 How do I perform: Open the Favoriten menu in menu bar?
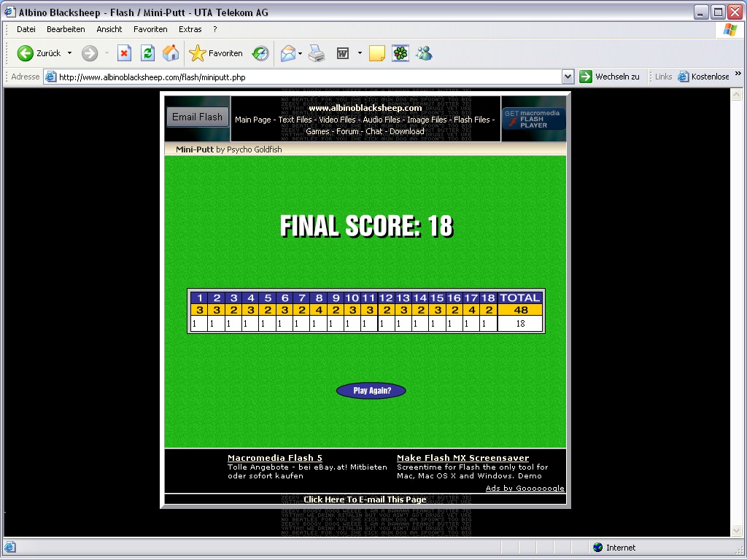[x=150, y=29]
